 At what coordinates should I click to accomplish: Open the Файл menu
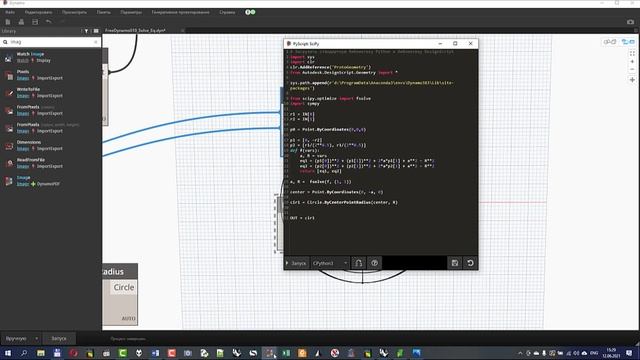tap(10, 12)
